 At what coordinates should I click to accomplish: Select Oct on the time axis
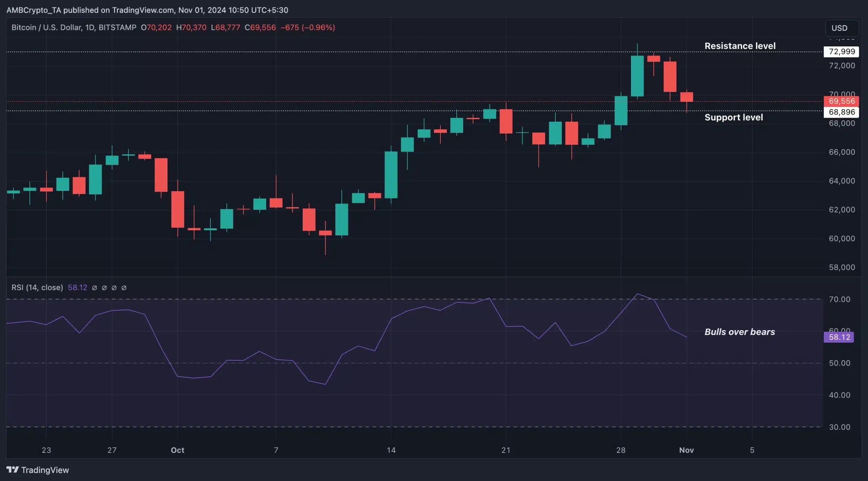178,450
